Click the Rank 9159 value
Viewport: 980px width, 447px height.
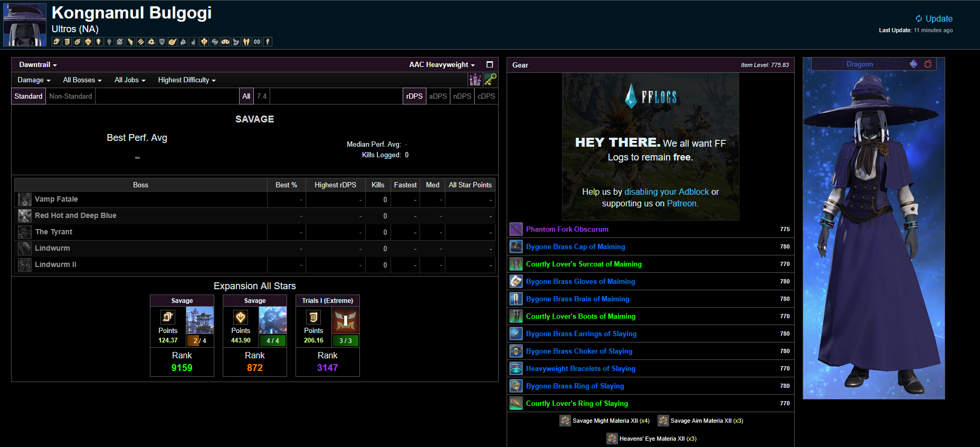click(x=182, y=368)
